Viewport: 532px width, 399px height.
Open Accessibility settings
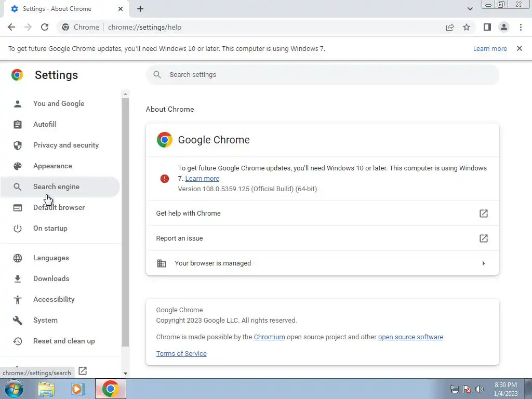tap(60, 299)
